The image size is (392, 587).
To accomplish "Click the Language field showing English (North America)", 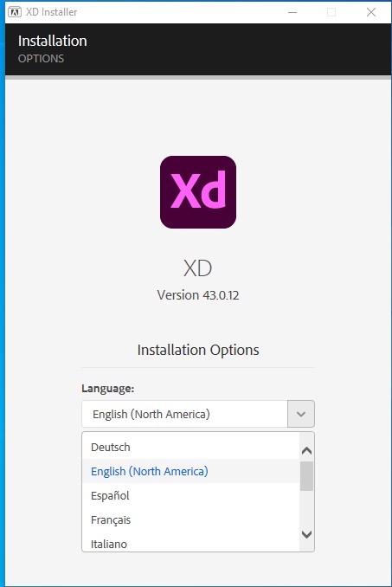I will tap(185, 414).
